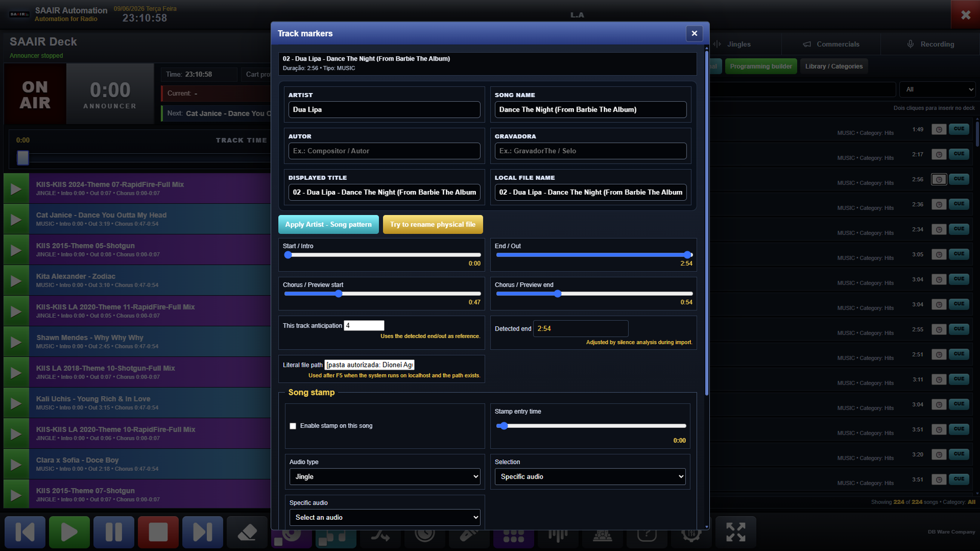980x551 pixels.
Task: Switch to the Commercials tab
Action: [x=831, y=44]
